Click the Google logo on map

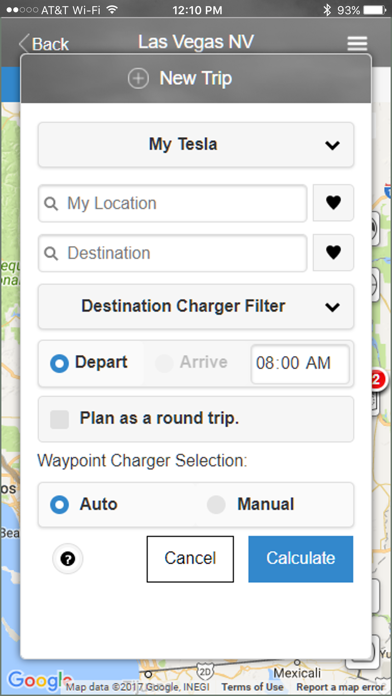[39, 680]
